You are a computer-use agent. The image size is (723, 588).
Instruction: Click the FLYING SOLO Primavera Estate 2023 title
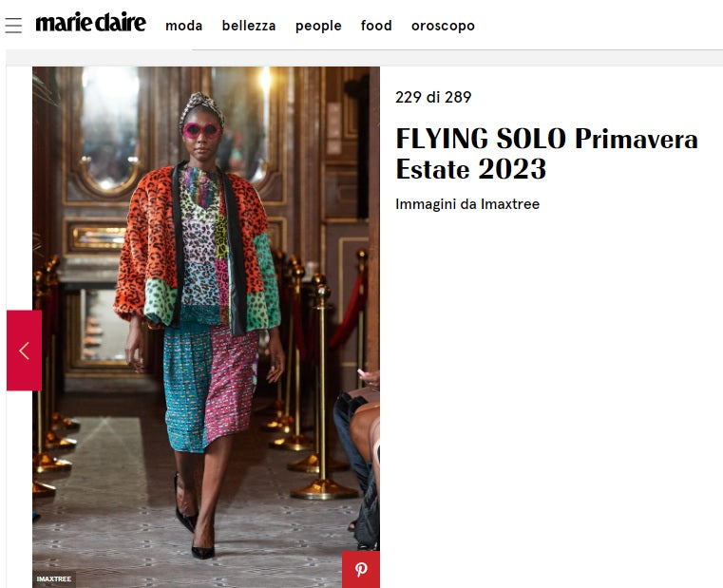point(547,154)
